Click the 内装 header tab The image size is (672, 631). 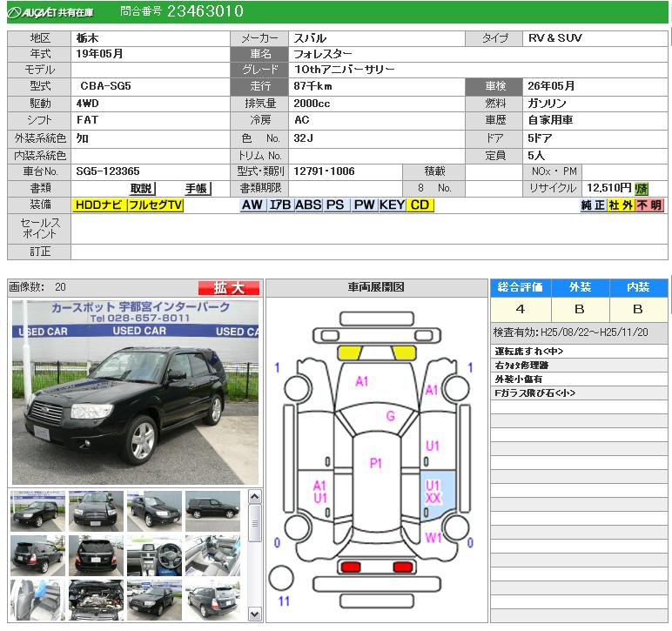click(637, 288)
